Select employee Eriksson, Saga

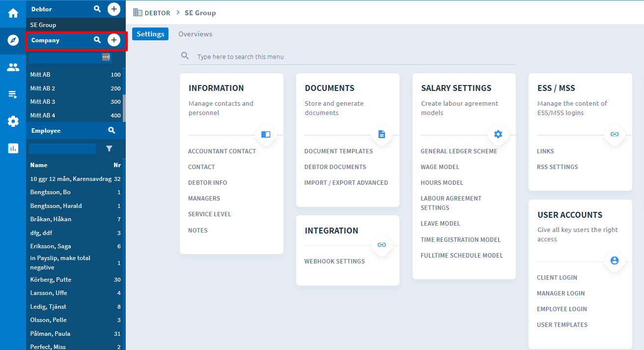point(75,246)
